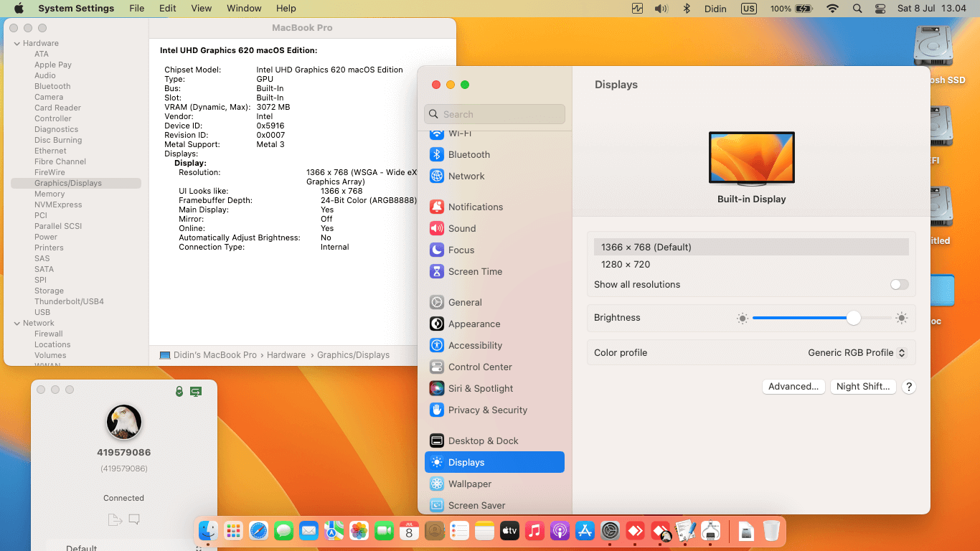
Task: Toggle Show all resolutions switch
Action: 899,285
